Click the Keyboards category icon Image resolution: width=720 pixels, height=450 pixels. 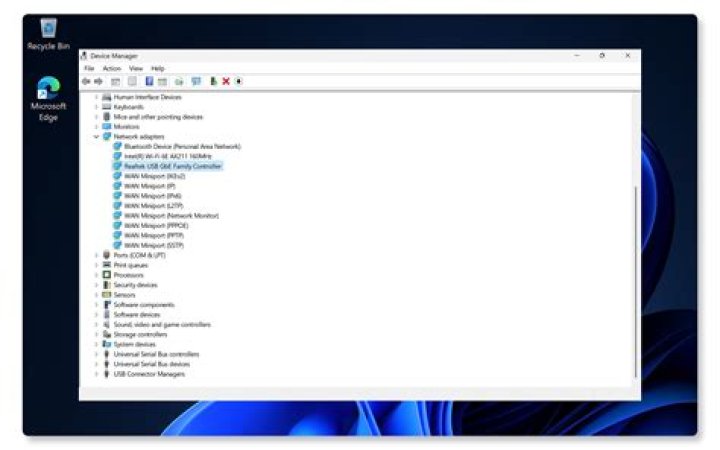[x=107, y=107]
